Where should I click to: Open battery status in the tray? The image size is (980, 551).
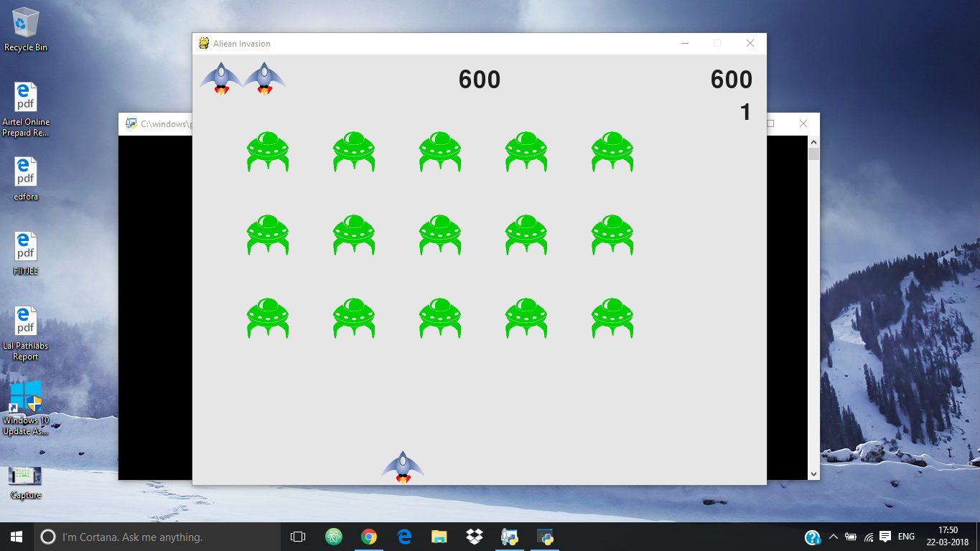(x=851, y=537)
